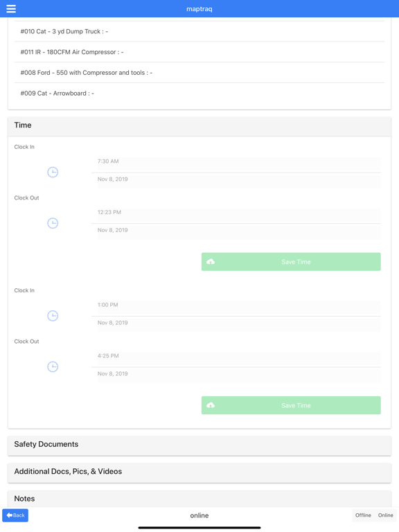Switch to Online mode
The width and height of the screenshot is (399, 532).
click(x=385, y=515)
